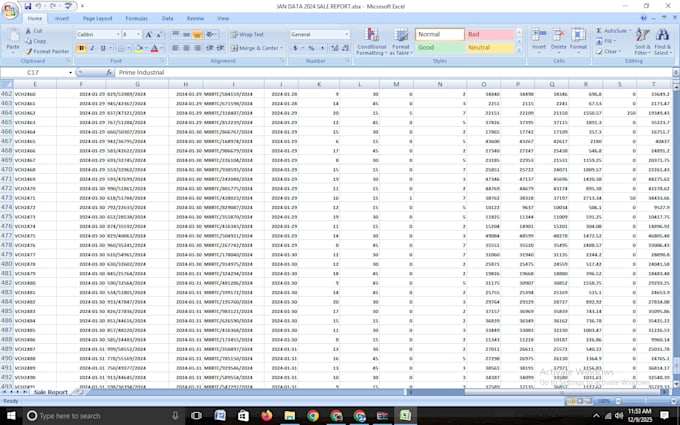Viewport: 680px width, 425px height.
Task: Align text left
Action: pos(176,48)
